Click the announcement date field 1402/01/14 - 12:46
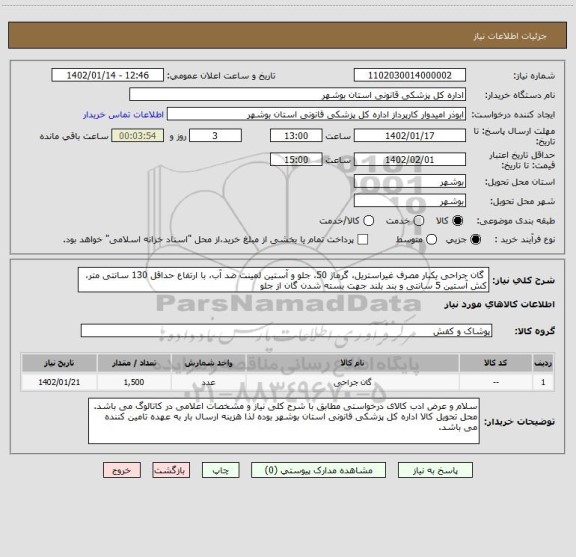 tap(108, 75)
